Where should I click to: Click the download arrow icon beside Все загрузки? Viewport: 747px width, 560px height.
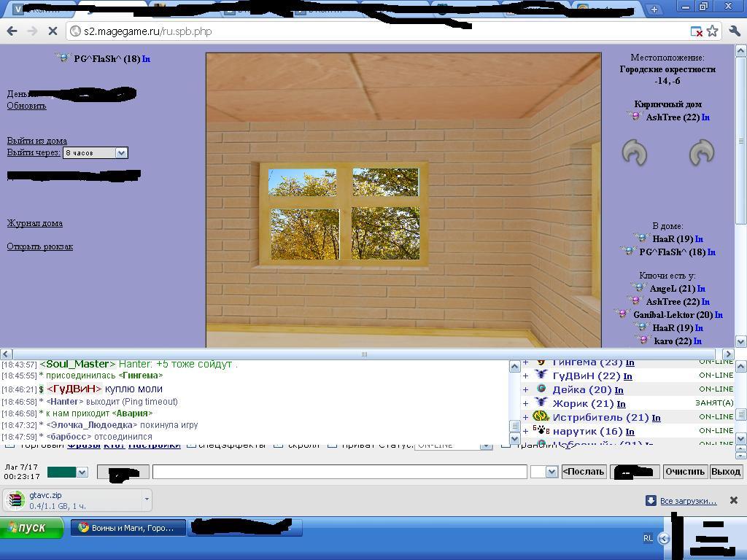click(651, 500)
